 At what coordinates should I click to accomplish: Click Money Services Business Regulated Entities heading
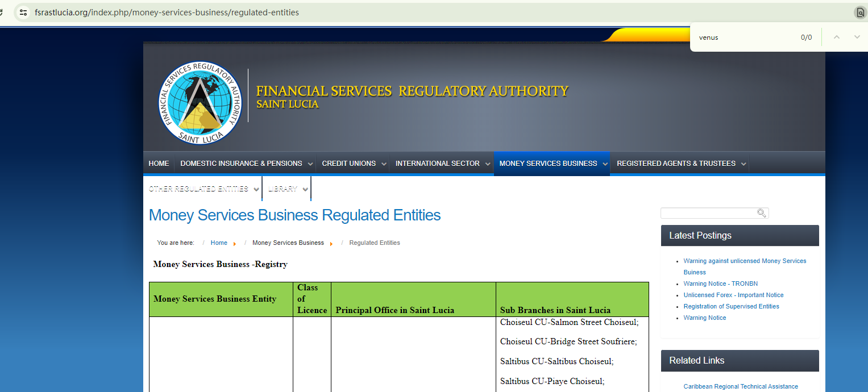point(294,215)
